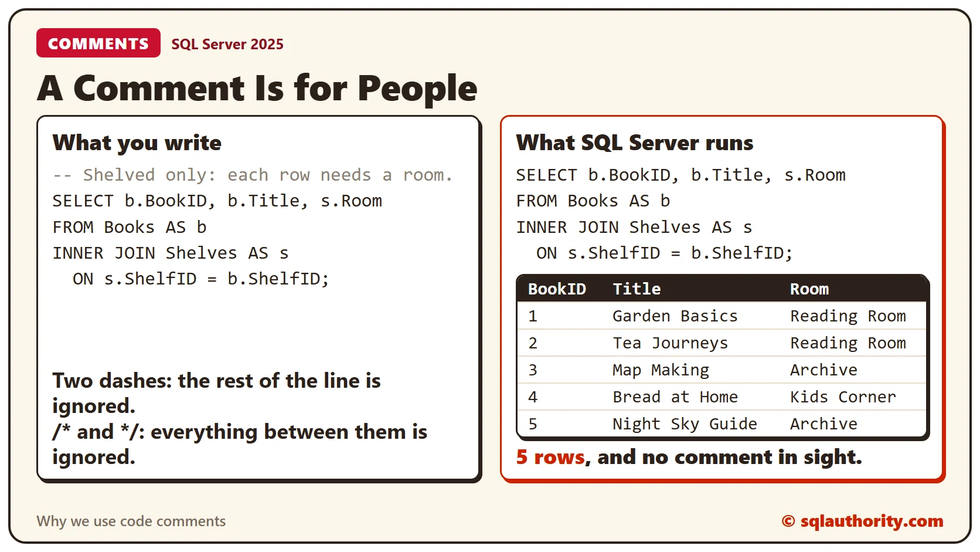The height and width of the screenshot is (552, 980).
Task: Click the 'Tea Journeys' title cell
Action: pyautogui.click(x=671, y=343)
